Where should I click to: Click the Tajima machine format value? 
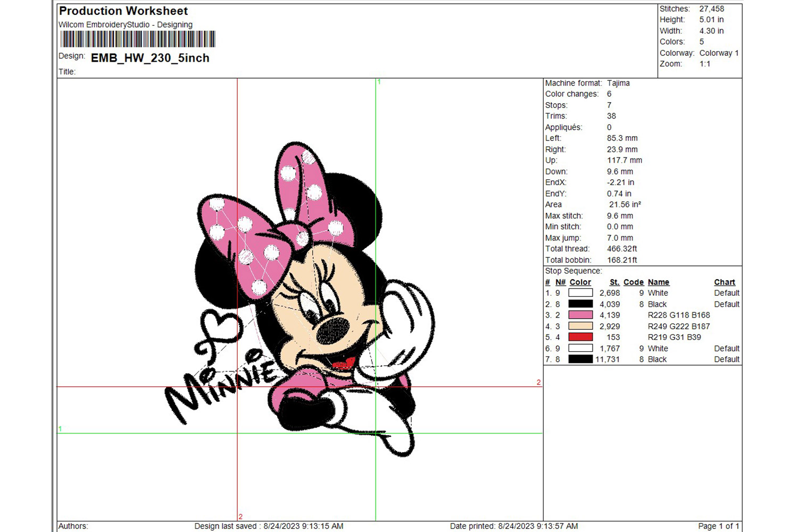pyautogui.click(x=618, y=83)
